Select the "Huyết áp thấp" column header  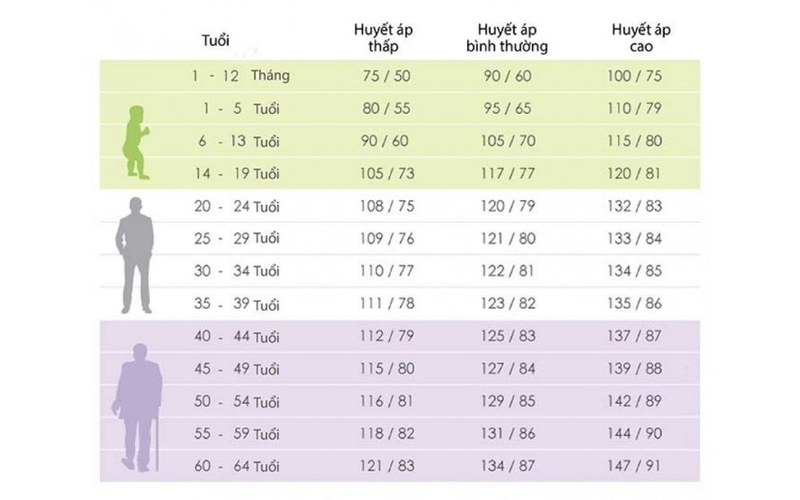click(385, 38)
